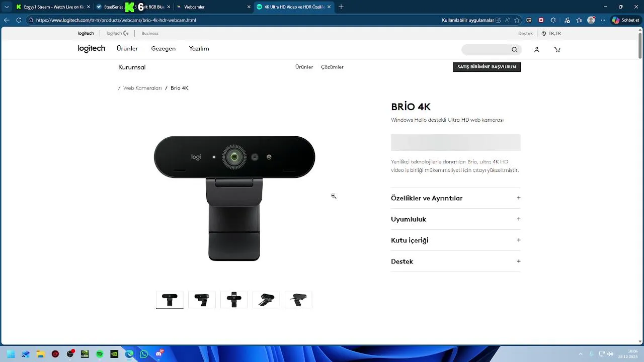The height and width of the screenshot is (362, 644).
Task: Click the site info lock icon in address bar
Action: click(x=31, y=20)
